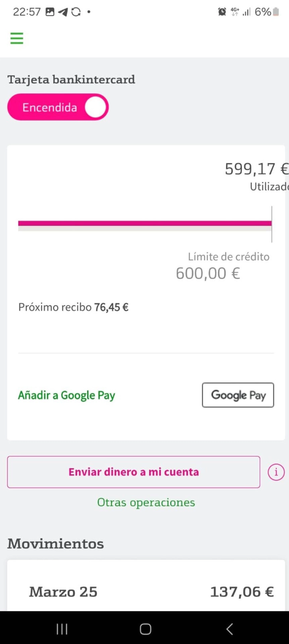Screen dimensions: 289x644
Task: Tap the Android recent apps button
Action: point(62,629)
